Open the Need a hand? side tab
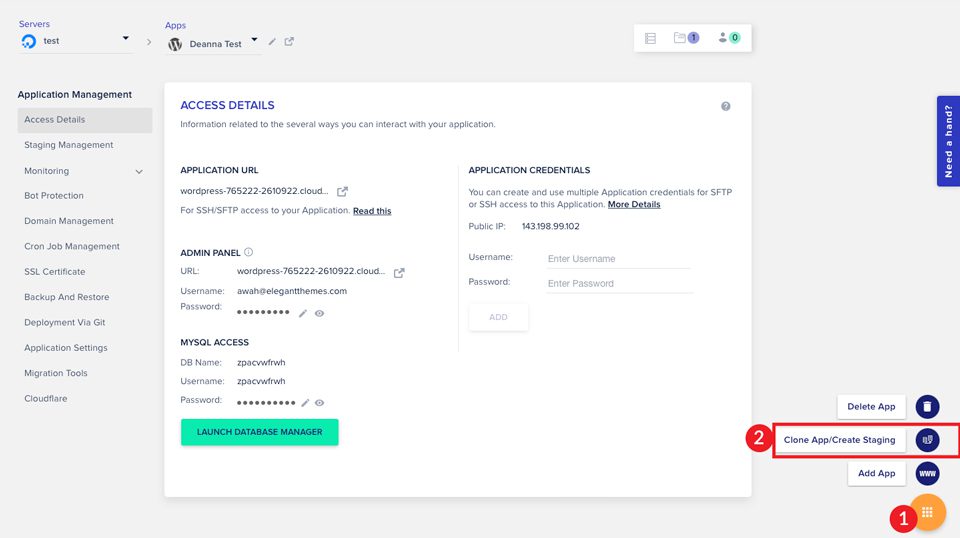The height and width of the screenshot is (538, 960). click(948, 141)
